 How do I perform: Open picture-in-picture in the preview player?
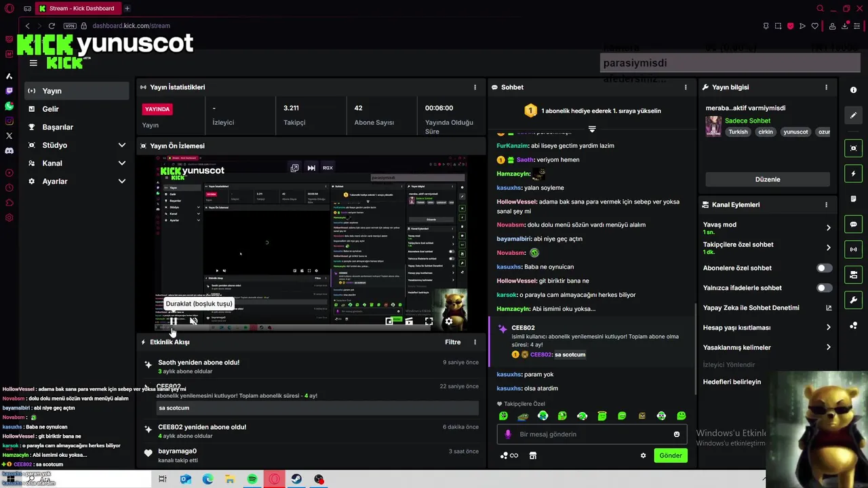pyautogui.click(x=389, y=321)
